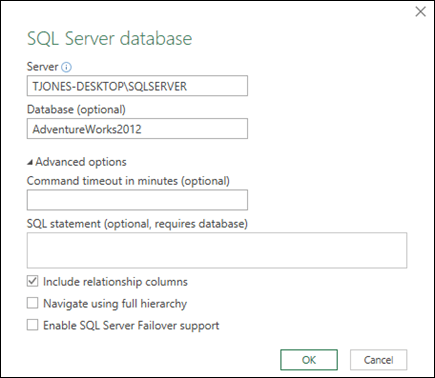Viewport: 435px width, 378px height.
Task: Click the Database (optional) input field
Action: point(137,129)
